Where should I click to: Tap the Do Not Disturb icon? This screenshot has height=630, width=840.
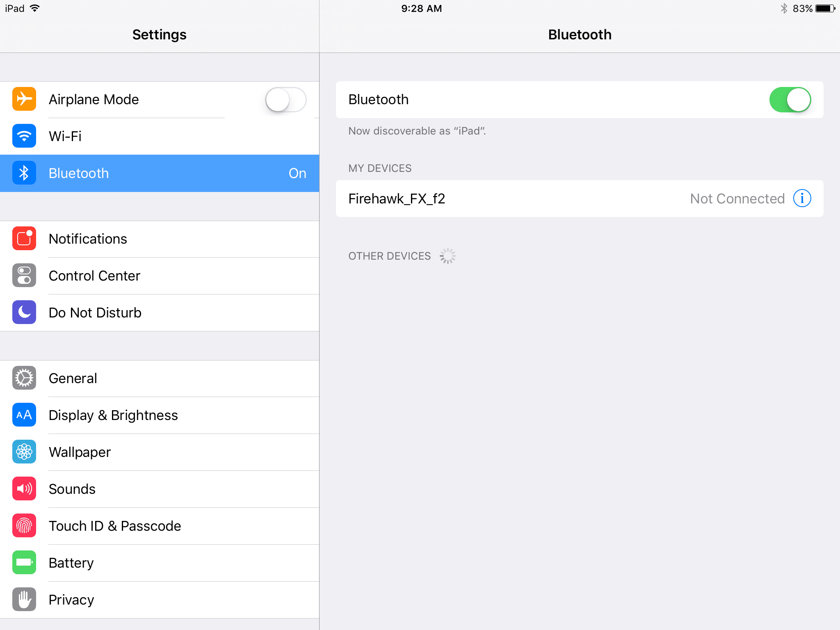[x=24, y=313]
